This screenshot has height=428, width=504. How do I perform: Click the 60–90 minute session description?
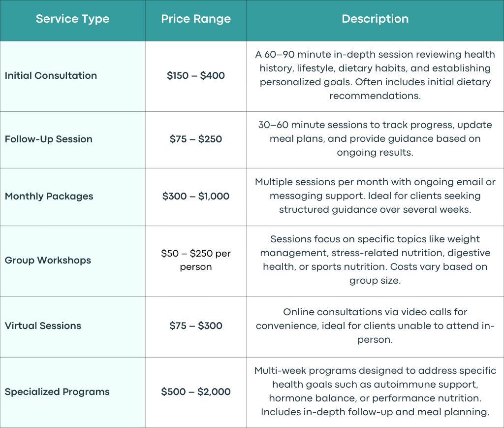[375, 75]
